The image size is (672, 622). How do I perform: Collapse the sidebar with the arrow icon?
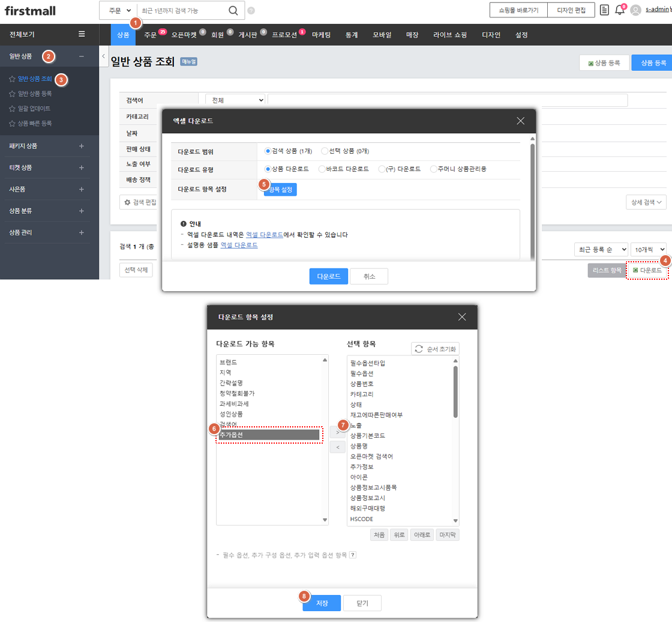(x=103, y=56)
